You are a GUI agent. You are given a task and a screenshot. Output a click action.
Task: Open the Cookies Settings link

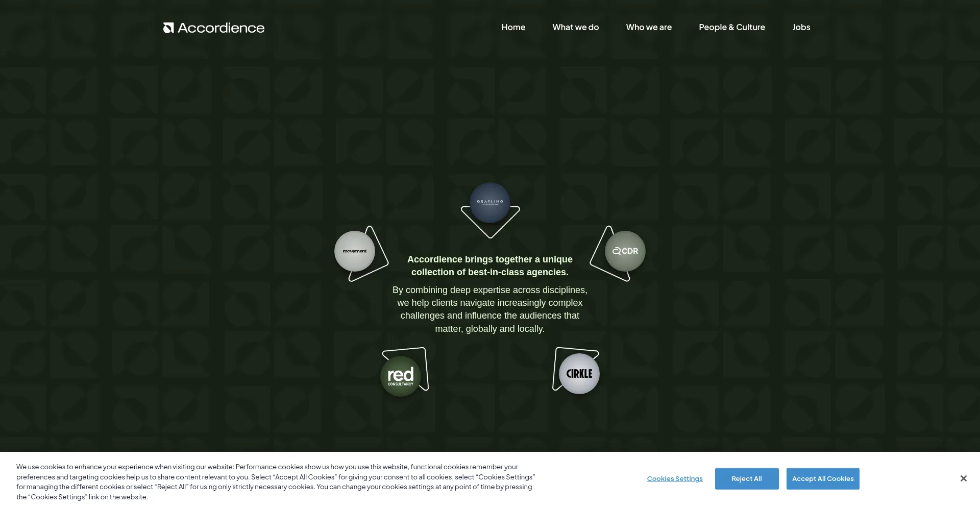[x=674, y=479]
